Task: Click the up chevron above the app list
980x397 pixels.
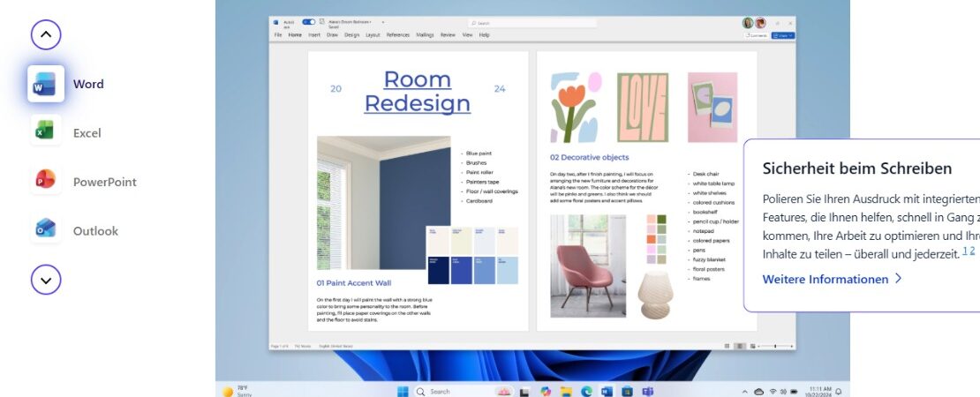Action: (46, 35)
